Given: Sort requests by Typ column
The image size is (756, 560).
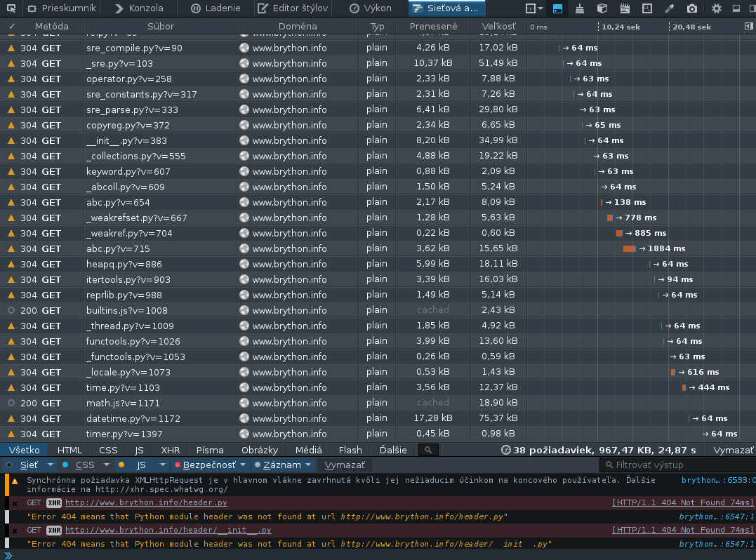Looking at the screenshot, I should (377, 27).
